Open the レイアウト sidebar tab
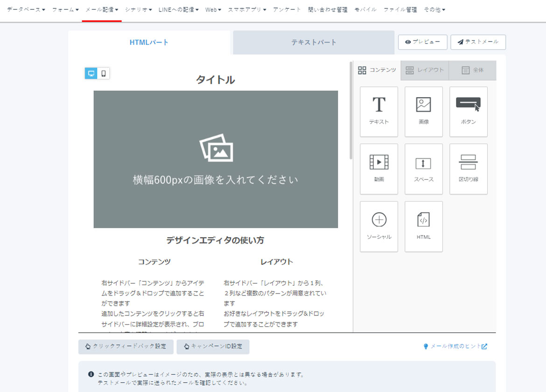This screenshot has height=392, width=546. (x=425, y=70)
